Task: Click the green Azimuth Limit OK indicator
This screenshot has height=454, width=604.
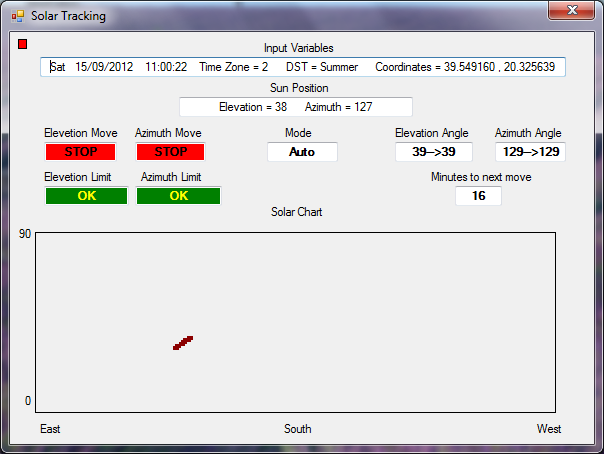Action: point(178,195)
